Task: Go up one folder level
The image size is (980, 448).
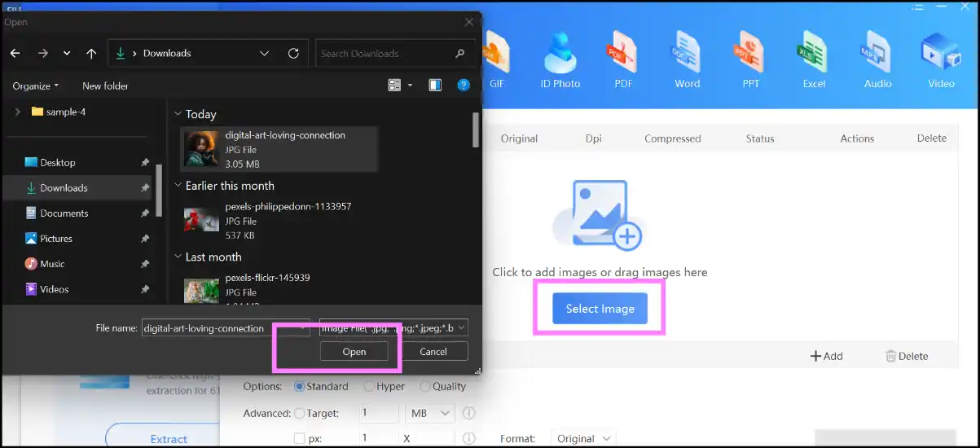Action: click(x=91, y=53)
